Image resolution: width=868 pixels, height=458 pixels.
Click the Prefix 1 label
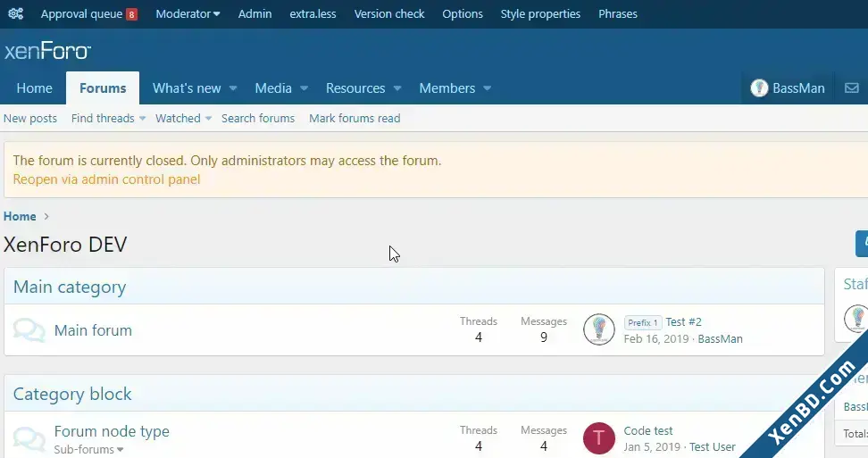point(643,322)
